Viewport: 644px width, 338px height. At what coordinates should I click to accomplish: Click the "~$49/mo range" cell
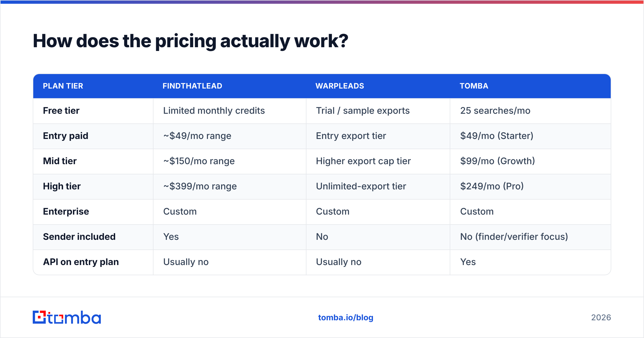pyautogui.click(x=197, y=136)
